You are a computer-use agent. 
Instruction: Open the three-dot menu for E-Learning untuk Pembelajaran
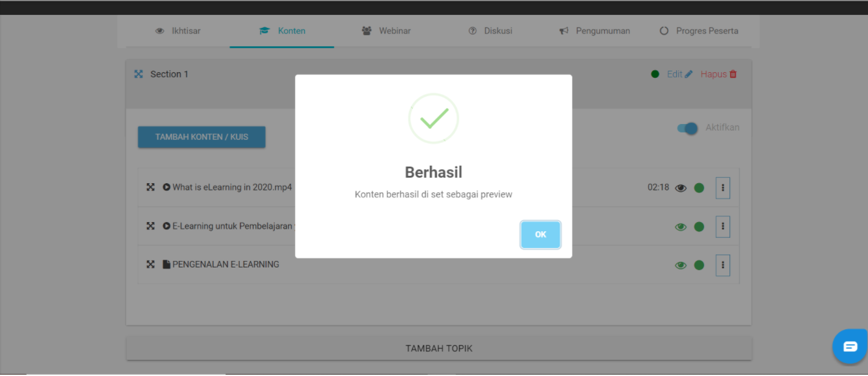[723, 227]
